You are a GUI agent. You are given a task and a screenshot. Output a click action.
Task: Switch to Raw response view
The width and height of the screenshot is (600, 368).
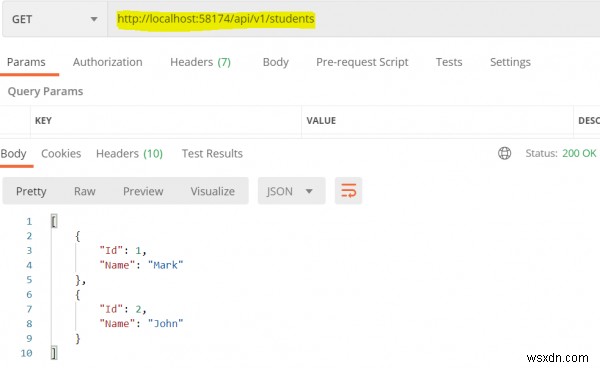pyautogui.click(x=85, y=191)
